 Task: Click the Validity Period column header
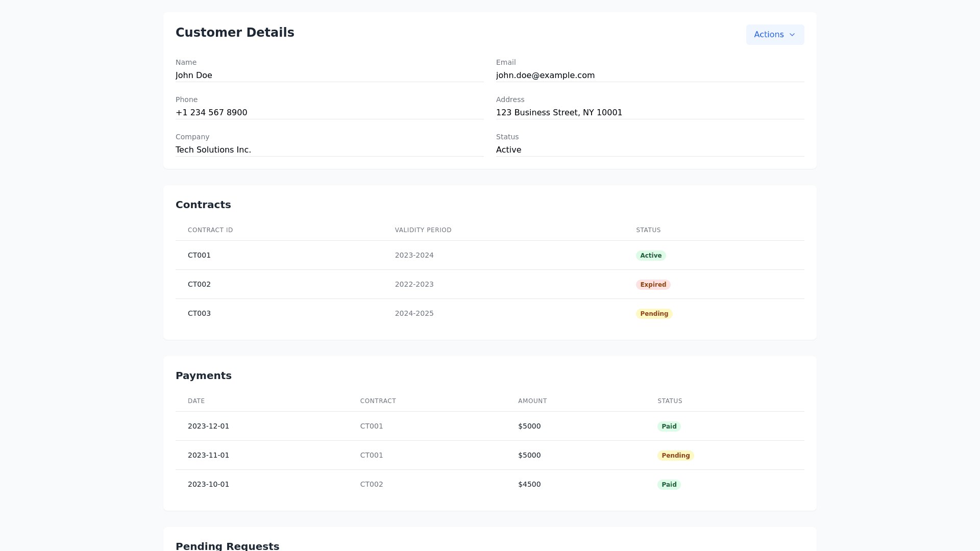(423, 230)
